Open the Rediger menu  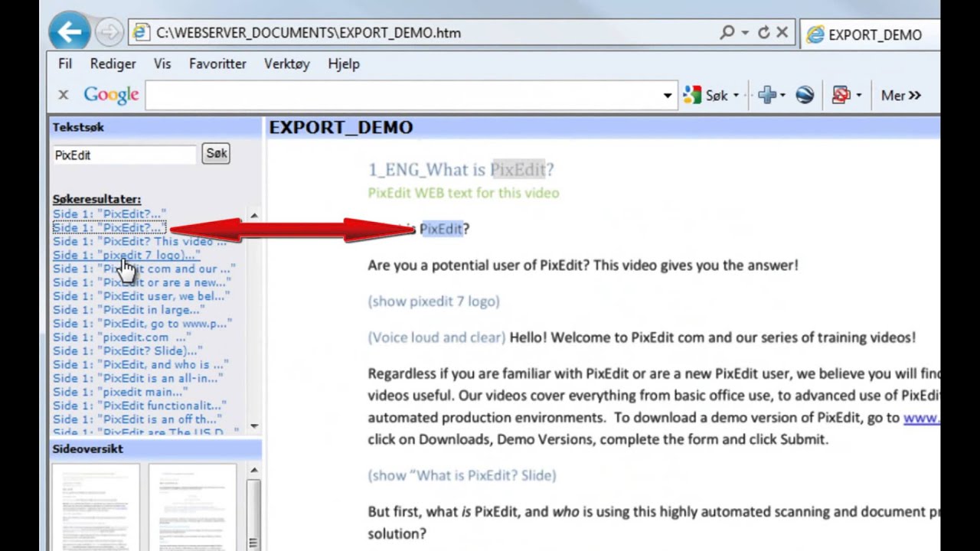tap(113, 64)
